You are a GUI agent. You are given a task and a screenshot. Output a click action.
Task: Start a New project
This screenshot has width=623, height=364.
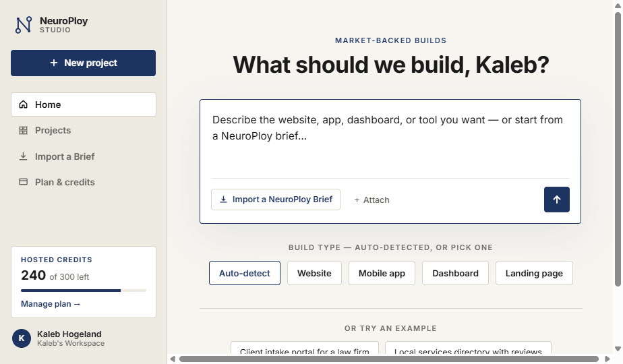pyautogui.click(x=84, y=63)
